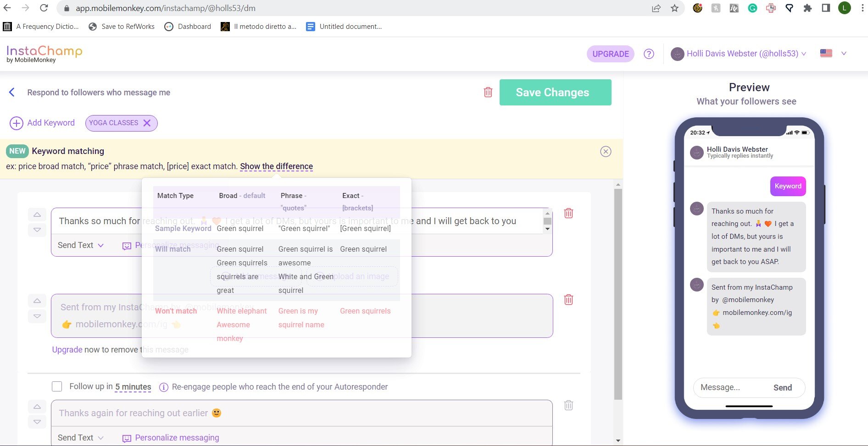Click the plus circle Add Keyword icon
Image resolution: width=868 pixels, height=446 pixels.
[x=16, y=123]
